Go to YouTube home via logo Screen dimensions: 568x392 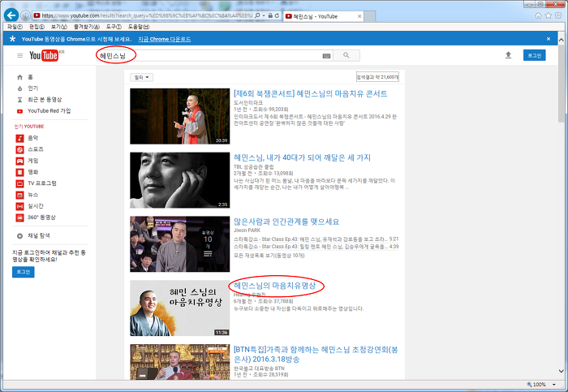(x=45, y=55)
